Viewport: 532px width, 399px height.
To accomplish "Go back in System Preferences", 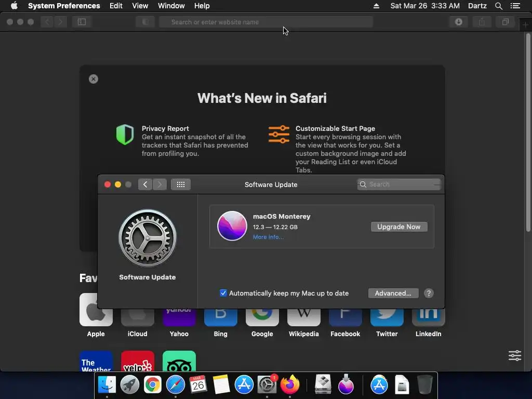I will click(x=145, y=184).
